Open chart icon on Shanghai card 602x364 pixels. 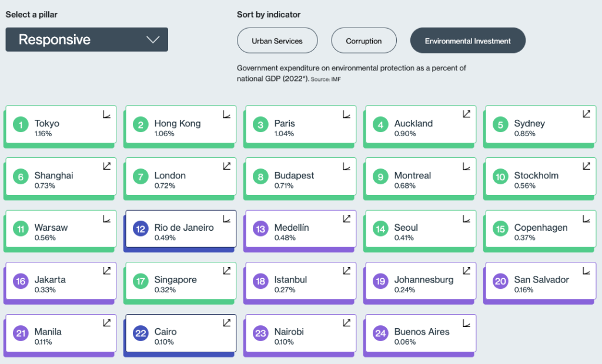click(107, 166)
